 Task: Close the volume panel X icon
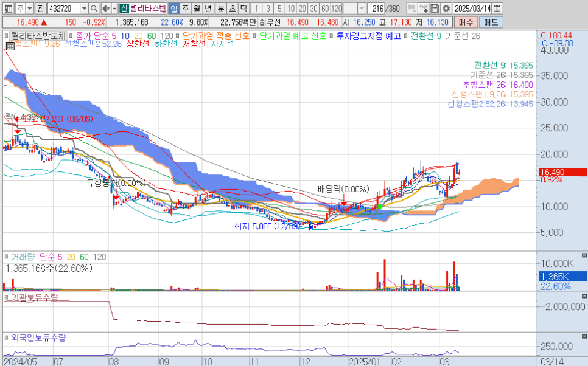coord(584,255)
